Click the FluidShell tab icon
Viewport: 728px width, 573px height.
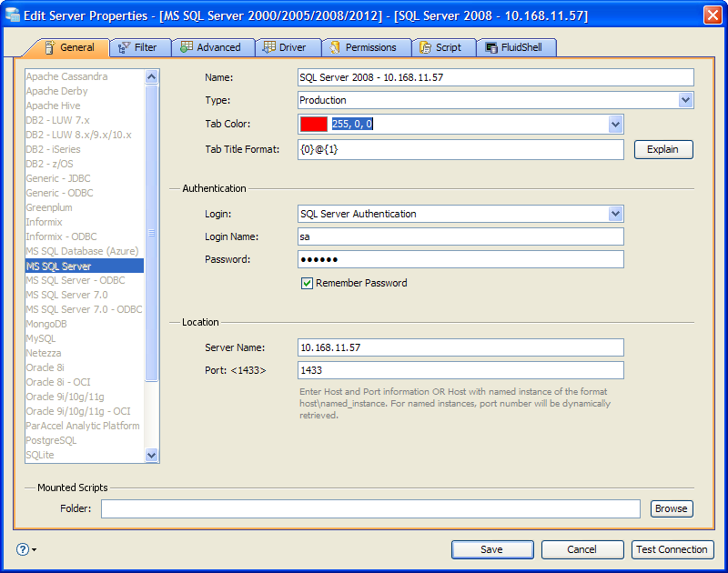[491, 47]
